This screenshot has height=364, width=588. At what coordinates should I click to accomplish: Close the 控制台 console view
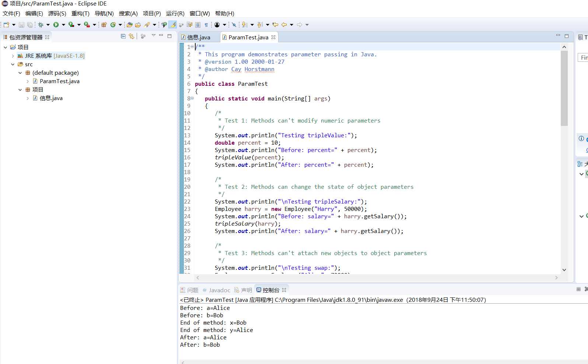click(x=284, y=290)
